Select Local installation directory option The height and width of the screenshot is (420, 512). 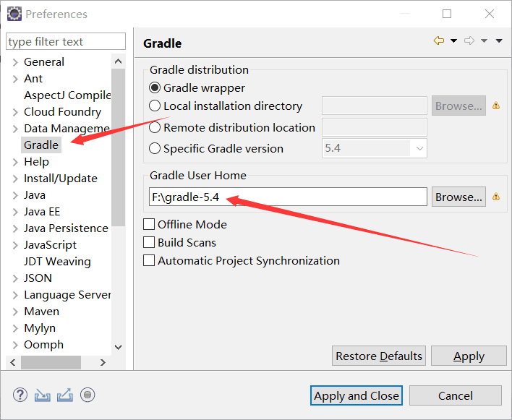(x=155, y=106)
